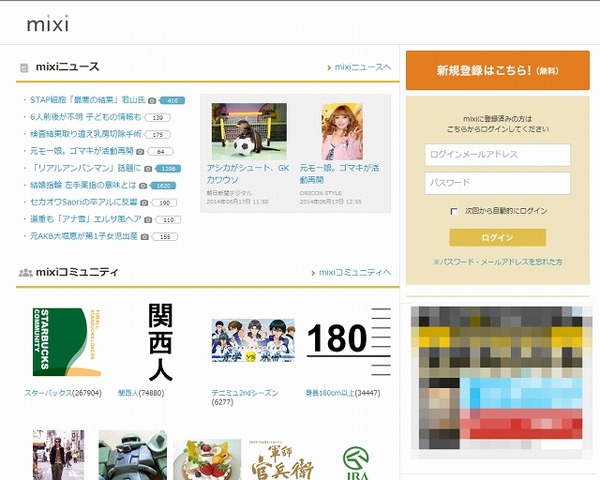Open 検査結果取り違え乳房切除手術 headline
The image size is (600, 480).
[x=86, y=134]
